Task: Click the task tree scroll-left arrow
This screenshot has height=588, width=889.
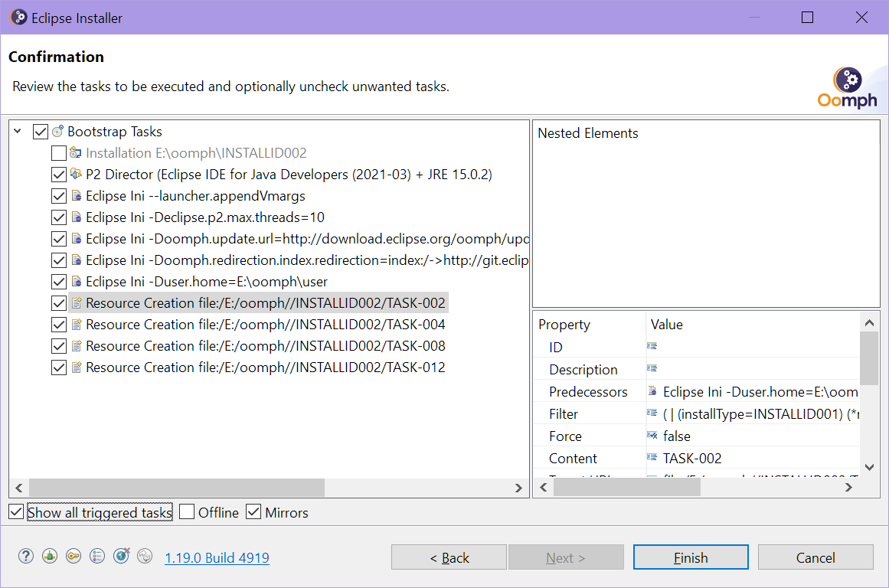Action: [x=18, y=488]
